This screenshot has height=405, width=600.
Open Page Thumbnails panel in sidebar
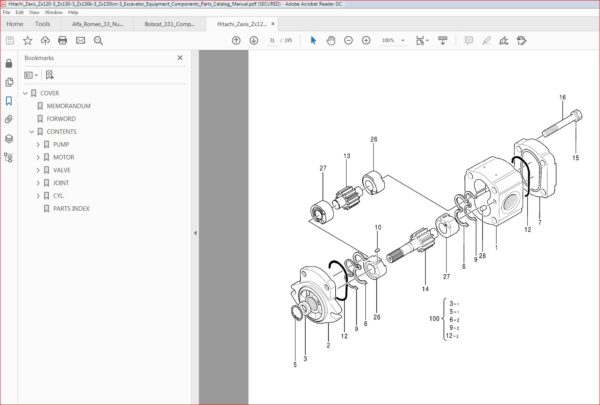click(x=9, y=82)
